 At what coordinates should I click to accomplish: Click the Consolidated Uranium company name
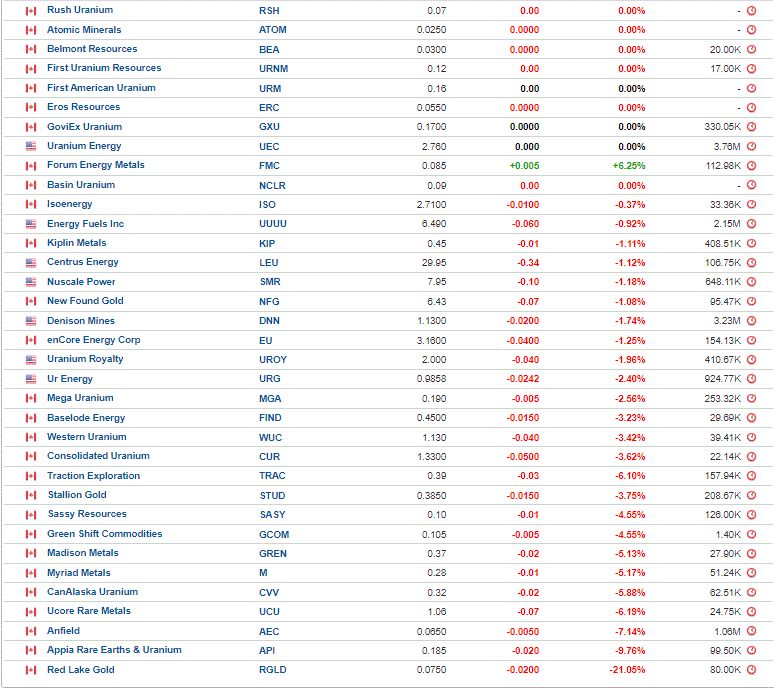pos(98,456)
